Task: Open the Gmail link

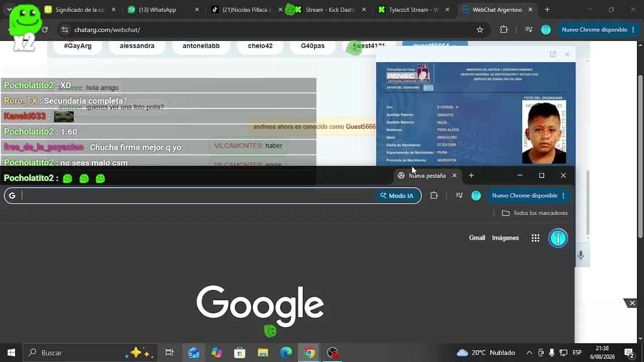Action: (477, 238)
